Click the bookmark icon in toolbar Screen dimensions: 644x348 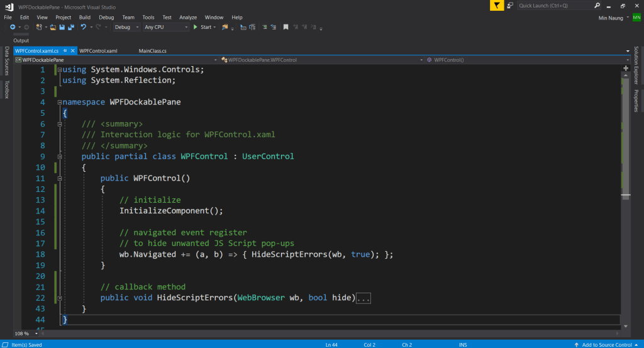click(286, 27)
